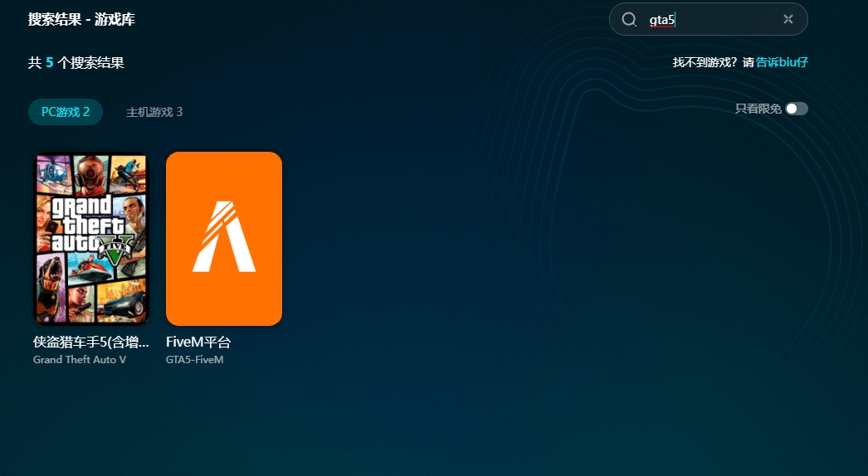The width and height of the screenshot is (868, 476).
Task: Open the orange FiveM platform cover
Action: [224, 239]
